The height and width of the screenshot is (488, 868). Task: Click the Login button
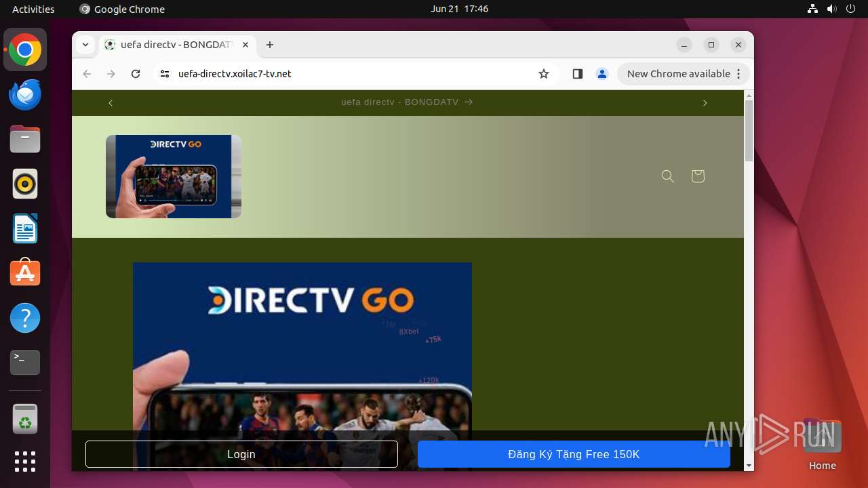(241, 454)
